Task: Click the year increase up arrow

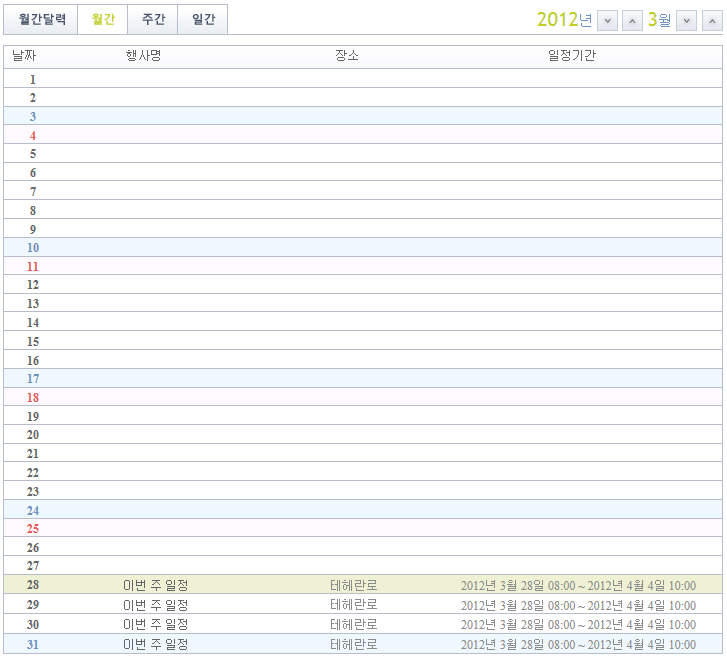Action: 633,21
